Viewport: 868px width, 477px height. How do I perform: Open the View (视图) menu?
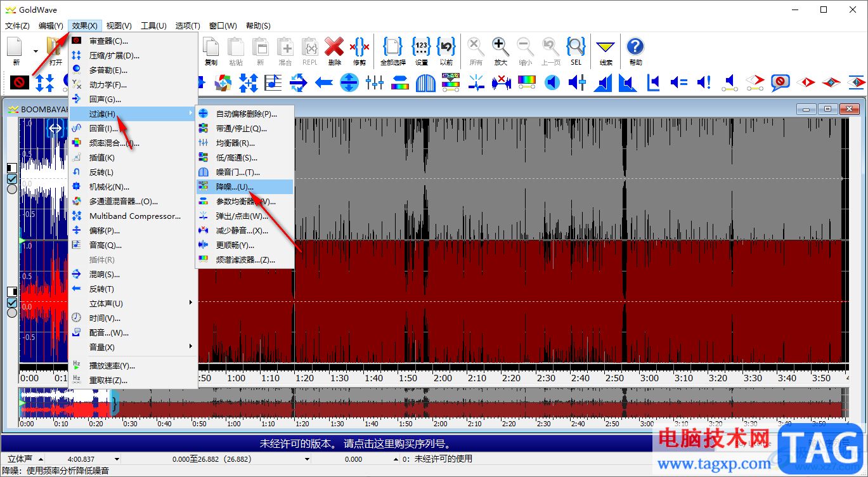click(119, 26)
